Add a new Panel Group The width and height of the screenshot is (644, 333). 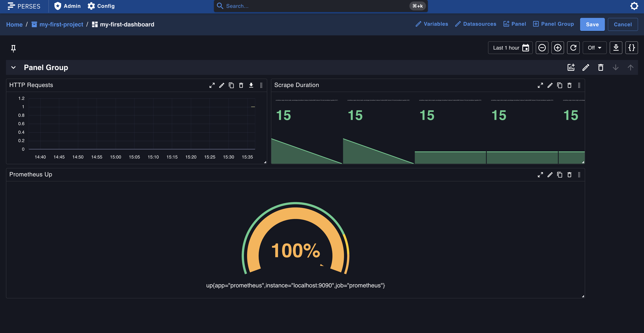click(553, 24)
